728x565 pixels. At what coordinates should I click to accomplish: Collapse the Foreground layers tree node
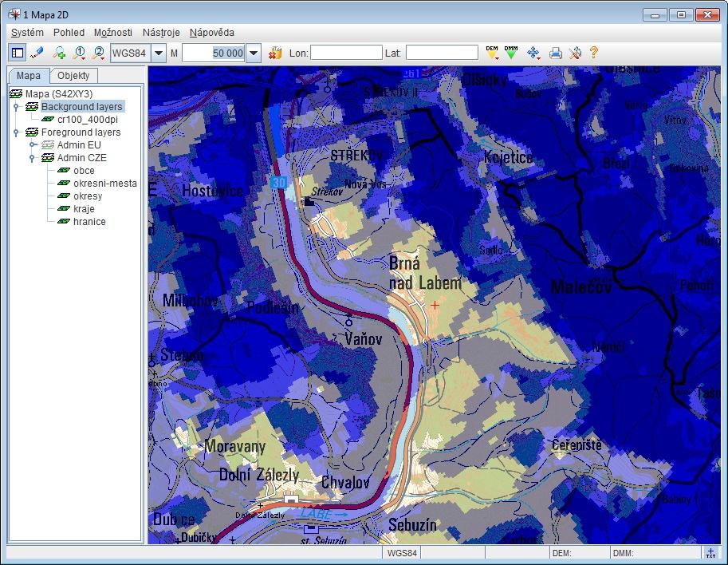[x=16, y=132]
